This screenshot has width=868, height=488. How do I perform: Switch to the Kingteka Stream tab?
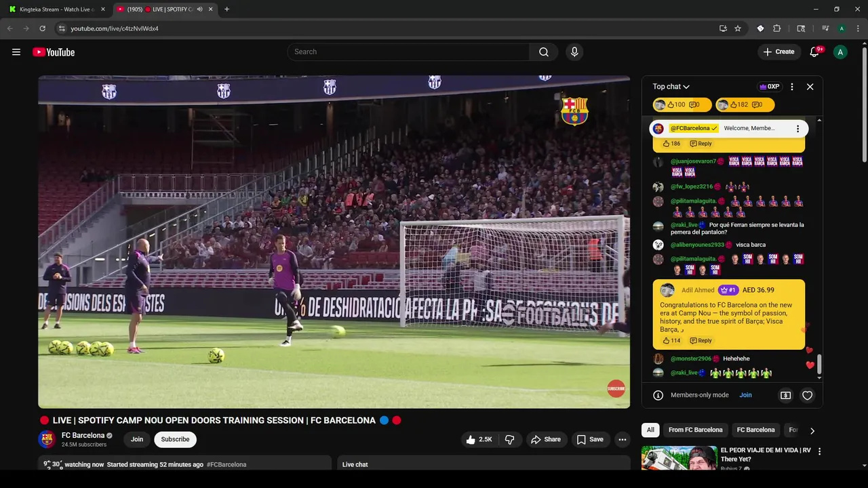(57, 9)
